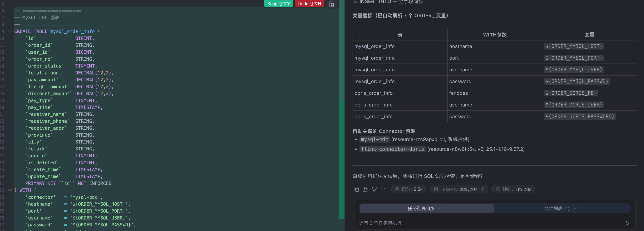Click the `is_deleted` column line
Image resolution: width=644 pixels, height=231 pixels.
coord(61,163)
